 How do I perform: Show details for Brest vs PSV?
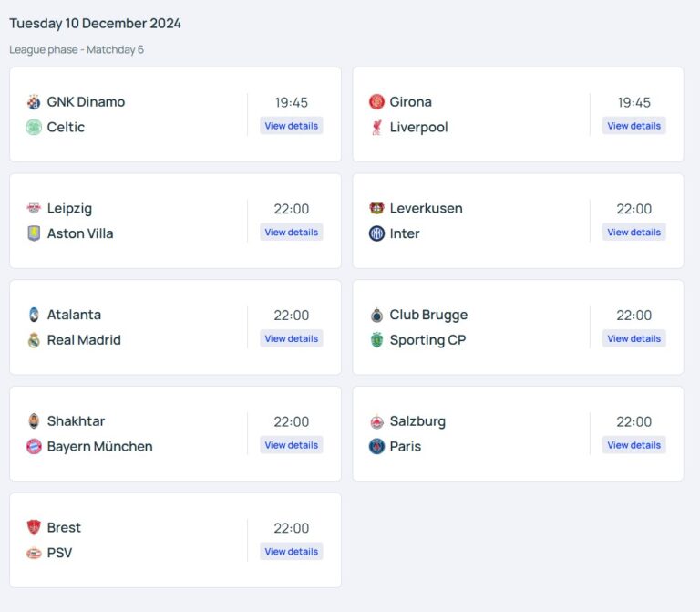click(x=291, y=552)
